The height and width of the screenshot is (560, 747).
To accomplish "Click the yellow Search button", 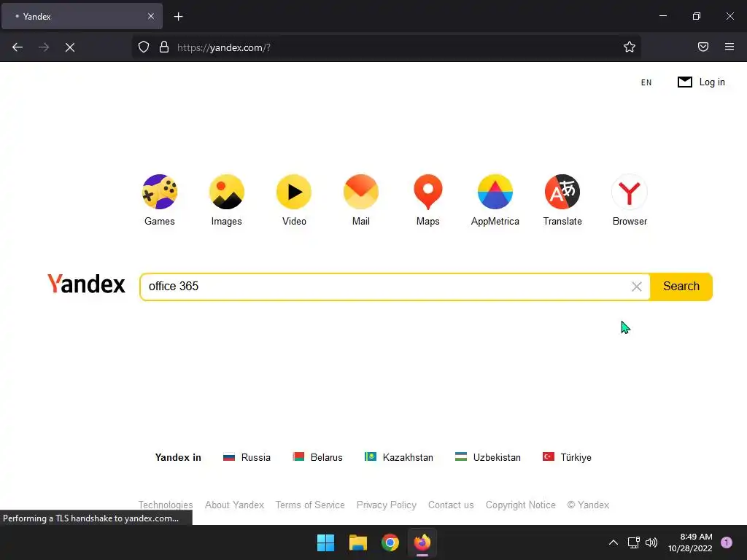I will point(681,287).
